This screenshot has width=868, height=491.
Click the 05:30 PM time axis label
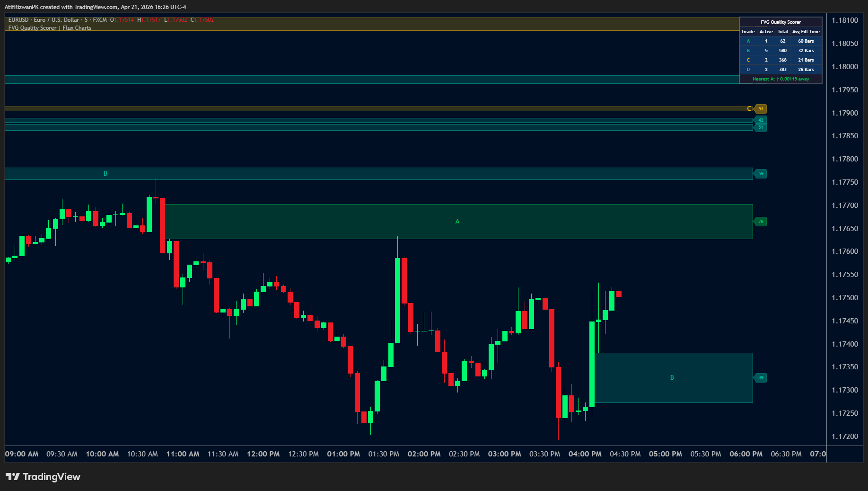[x=706, y=454]
